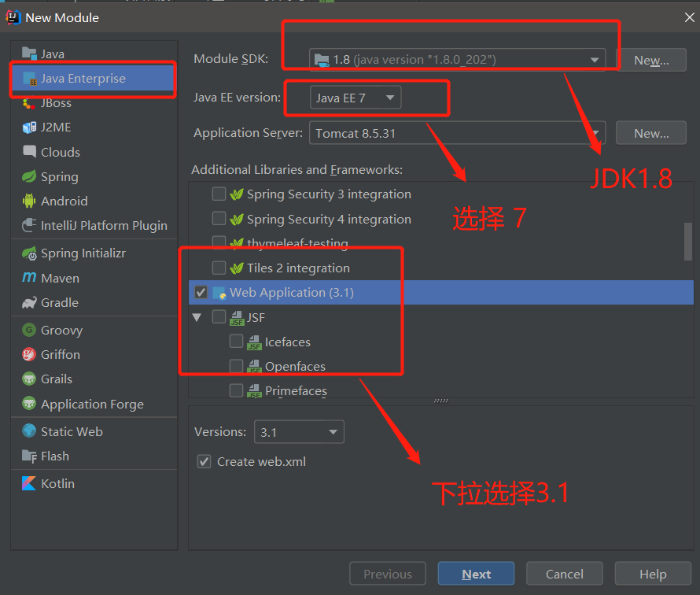Click the J2ME icon
700x595 pixels.
tap(29, 128)
